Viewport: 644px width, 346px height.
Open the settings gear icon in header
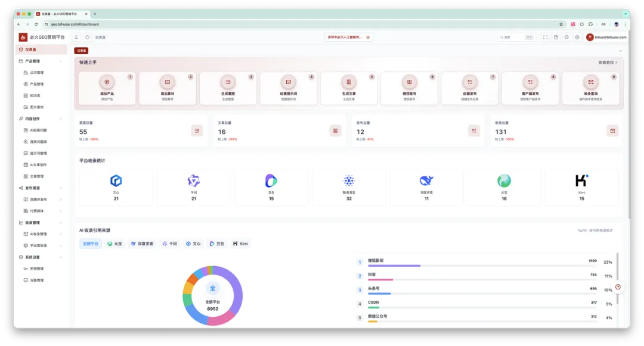click(577, 37)
